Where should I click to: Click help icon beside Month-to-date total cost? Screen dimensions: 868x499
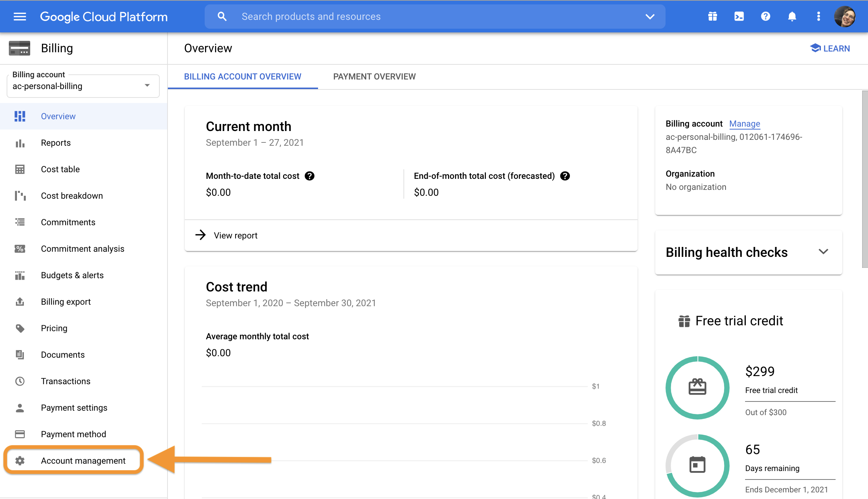[x=310, y=176]
